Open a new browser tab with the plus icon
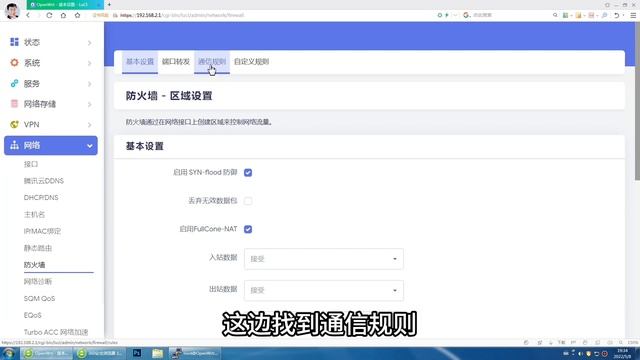The height and width of the screenshot is (360, 640). point(109,4)
